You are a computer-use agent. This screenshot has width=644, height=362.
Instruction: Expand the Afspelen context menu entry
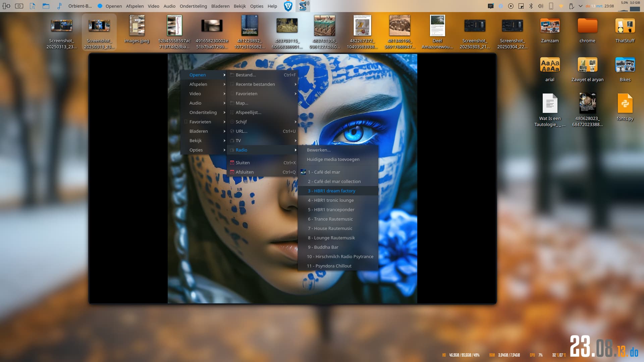(x=204, y=84)
